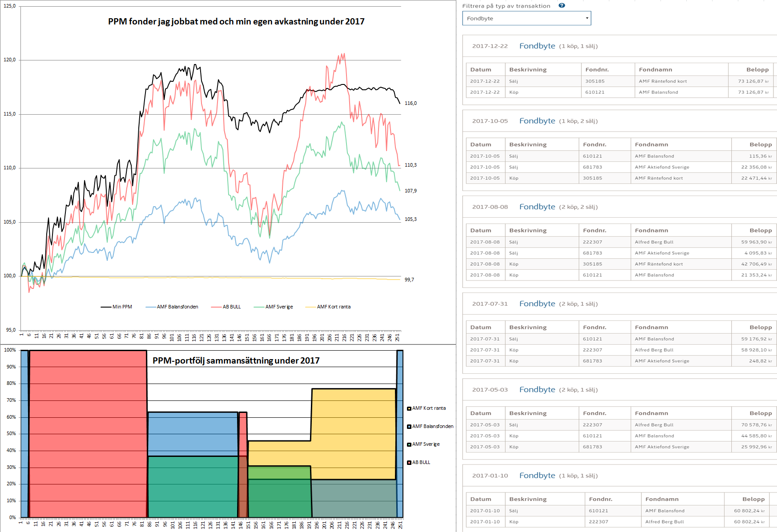Click the 116,0 end value label
This screenshot has height=532, width=777.
[x=411, y=103]
